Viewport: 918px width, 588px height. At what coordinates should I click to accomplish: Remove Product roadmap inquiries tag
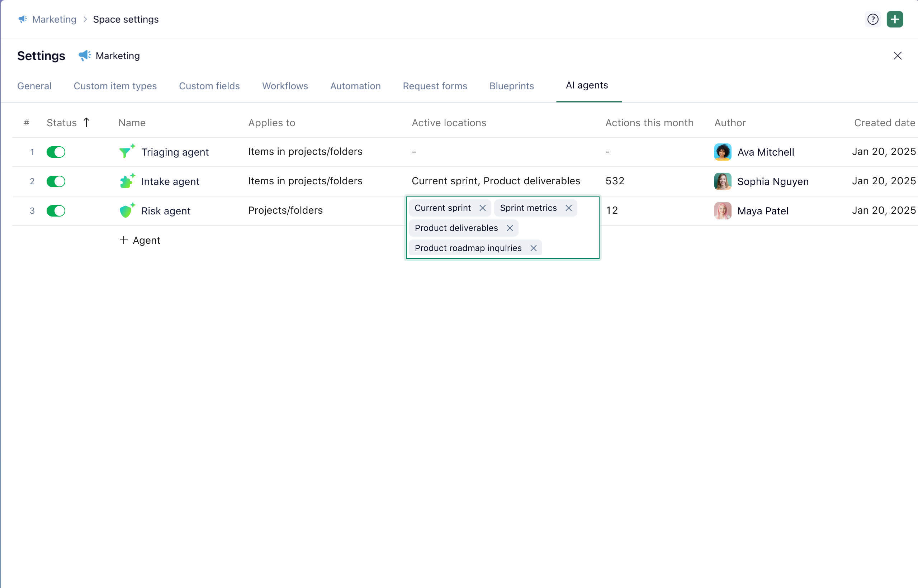tap(533, 248)
